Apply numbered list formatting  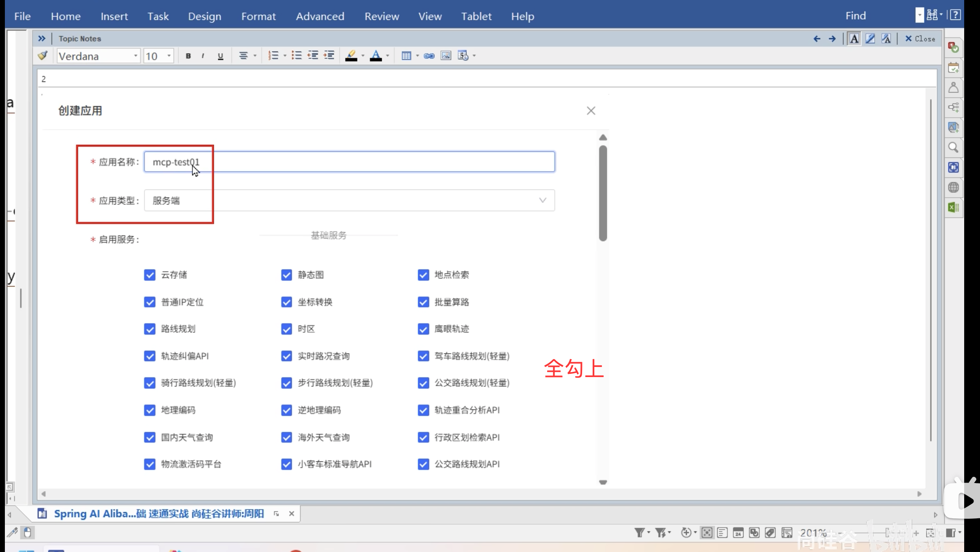tap(273, 56)
